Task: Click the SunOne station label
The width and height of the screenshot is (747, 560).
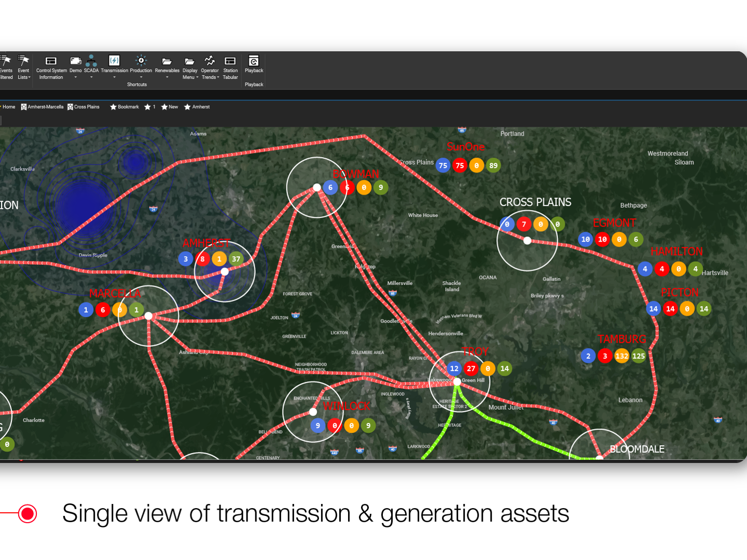Action: point(465,147)
